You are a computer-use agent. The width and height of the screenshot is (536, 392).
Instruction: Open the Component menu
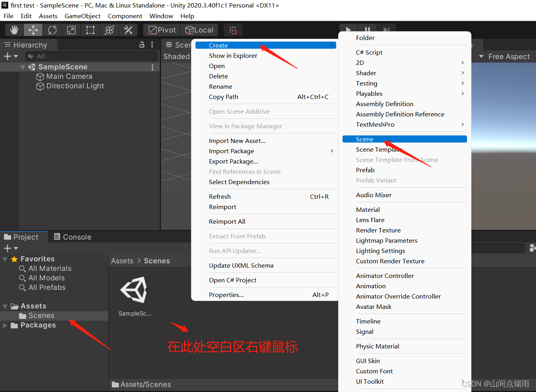(125, 16)
